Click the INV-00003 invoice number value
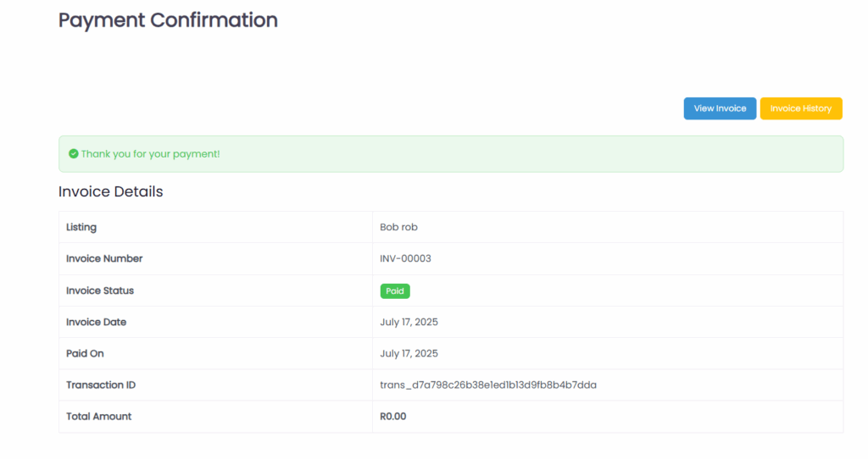This screenshot has width=868, height=459. pos(405,258)
